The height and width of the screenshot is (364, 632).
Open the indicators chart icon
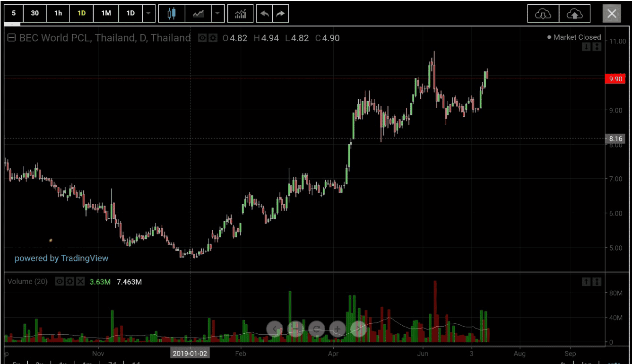pyautogui.click(x=241, y=13)
